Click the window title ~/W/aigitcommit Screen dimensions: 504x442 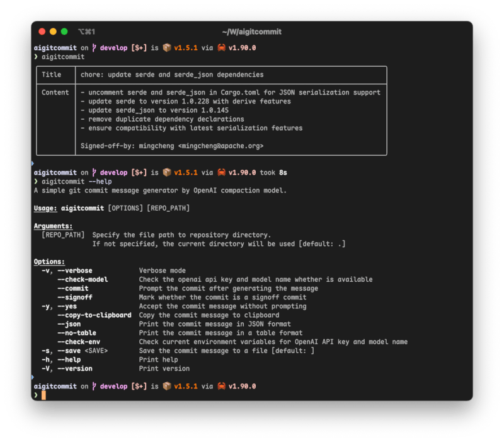pyautogui.click(x=251, y=32)
